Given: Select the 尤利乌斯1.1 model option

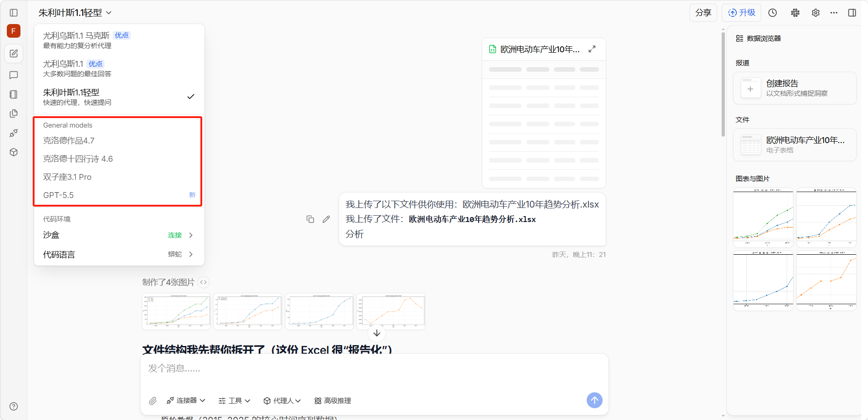Looking at the screenshot, I should click(x=118, y=68).
